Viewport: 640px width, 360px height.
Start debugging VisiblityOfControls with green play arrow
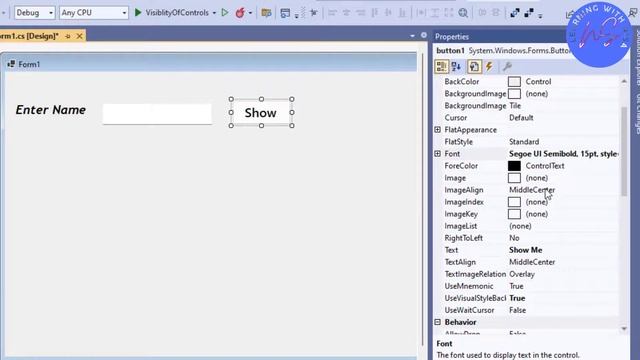(138, 13)
